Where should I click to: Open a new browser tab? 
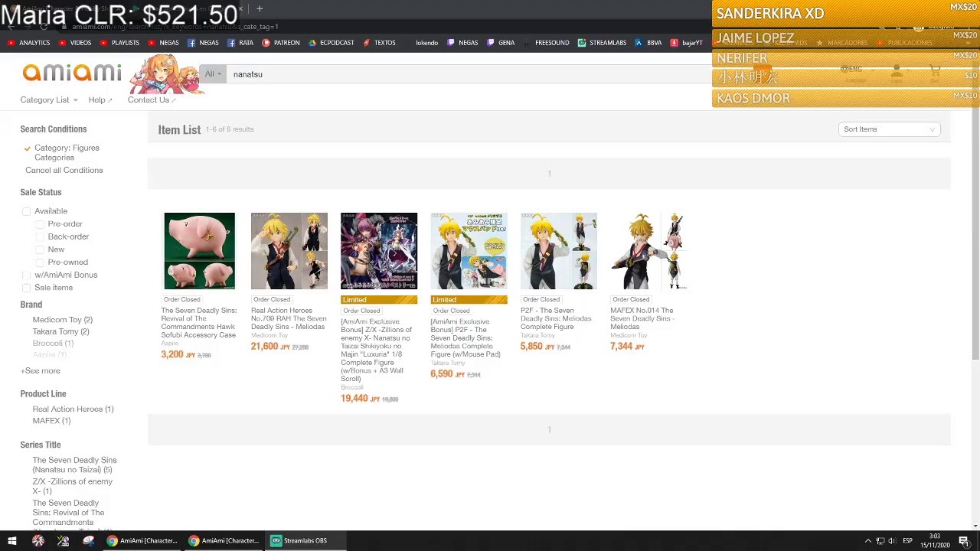pos(260,9)
